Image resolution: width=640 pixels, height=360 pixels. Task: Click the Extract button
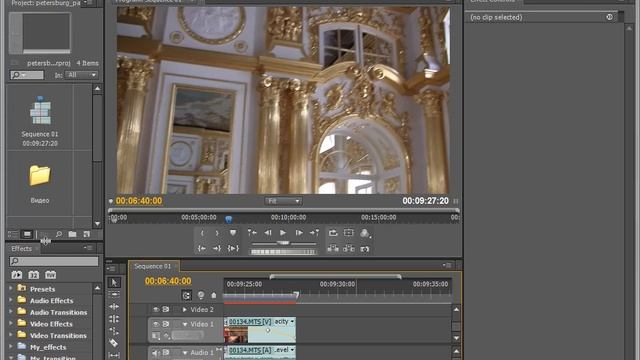tap(349, 248)
